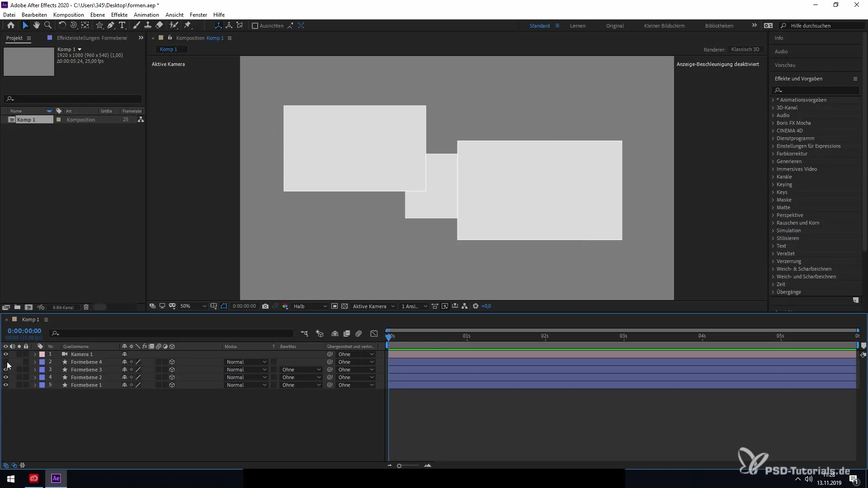This screenshot has width=868, height=488.
Task: Click the Home icon in the toolbar
Action: coord(11,26)
